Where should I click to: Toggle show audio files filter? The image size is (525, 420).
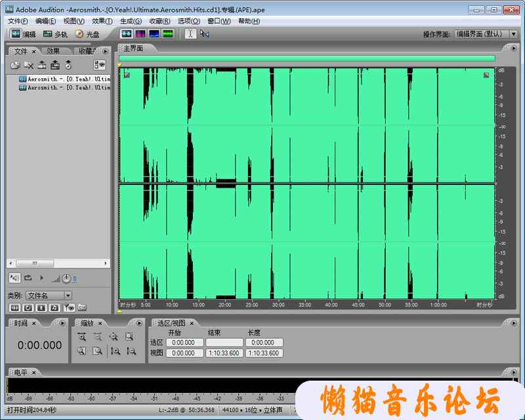coord(14,308)
